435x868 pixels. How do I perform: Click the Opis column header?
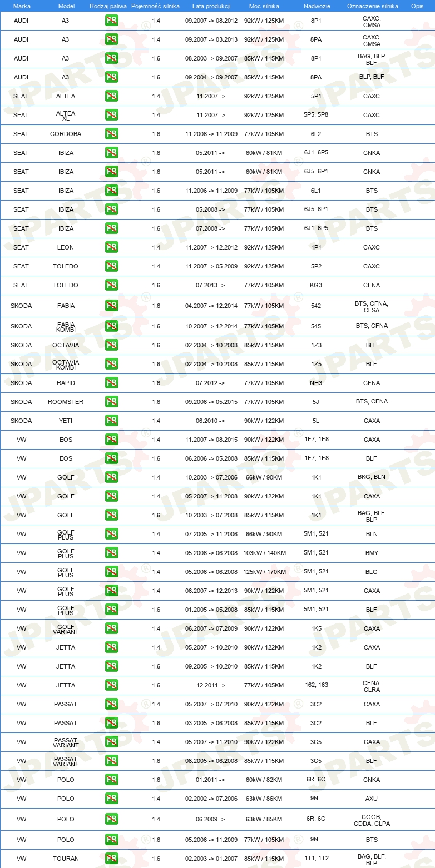(x=417, y=6)
